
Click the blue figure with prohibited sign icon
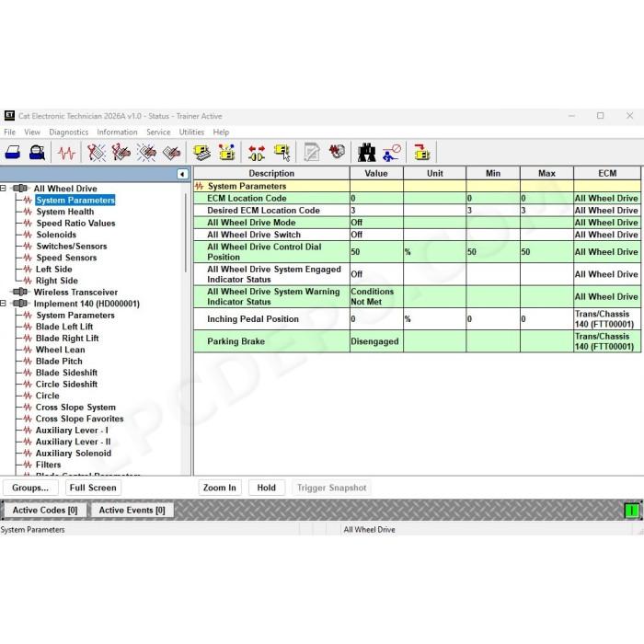tap(391, 153)
